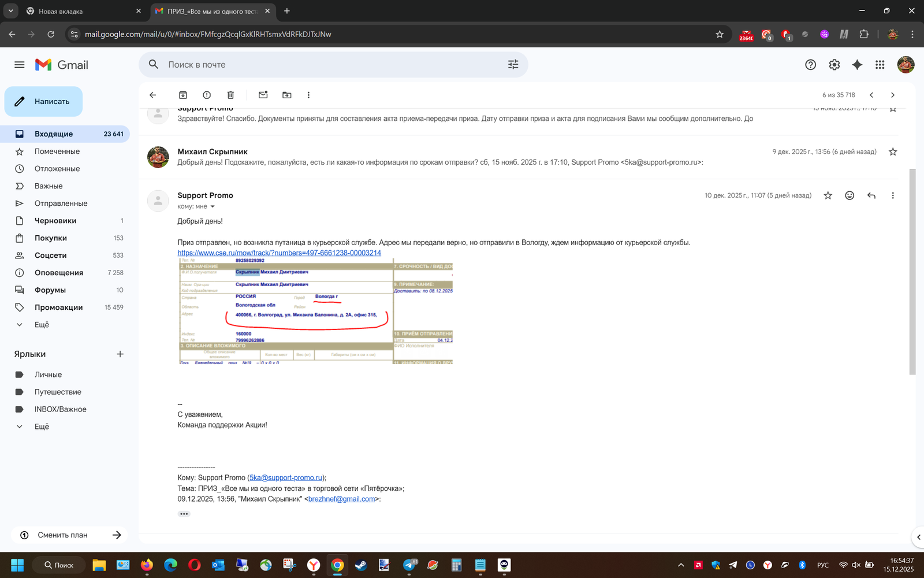Click the Move to folder icon

(287, 95)
